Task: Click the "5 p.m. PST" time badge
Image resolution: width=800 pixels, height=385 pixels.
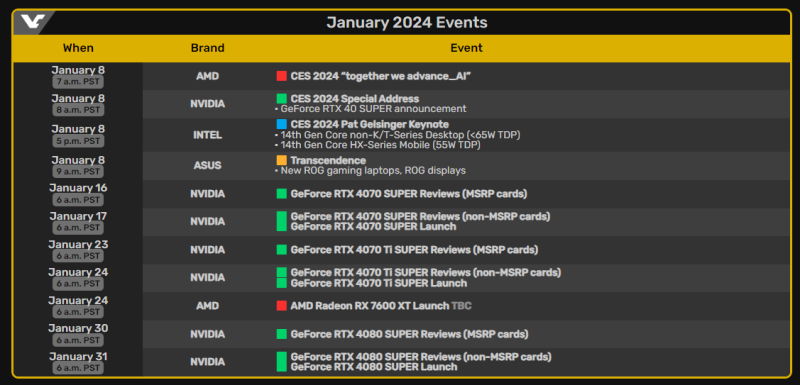Action: click(x=78, y=141)
